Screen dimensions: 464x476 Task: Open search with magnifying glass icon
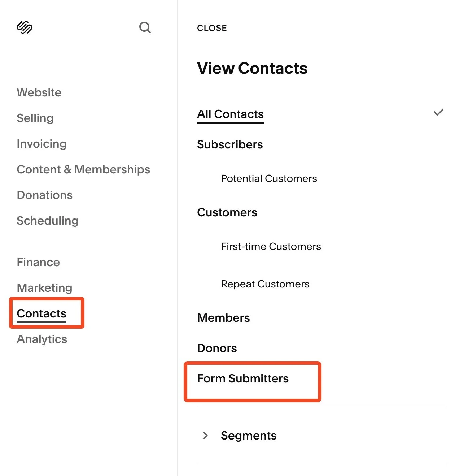(x=145, y=27)
